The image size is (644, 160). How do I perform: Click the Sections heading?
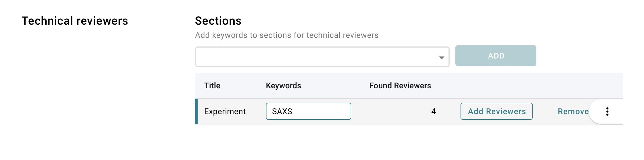[218, 21]
